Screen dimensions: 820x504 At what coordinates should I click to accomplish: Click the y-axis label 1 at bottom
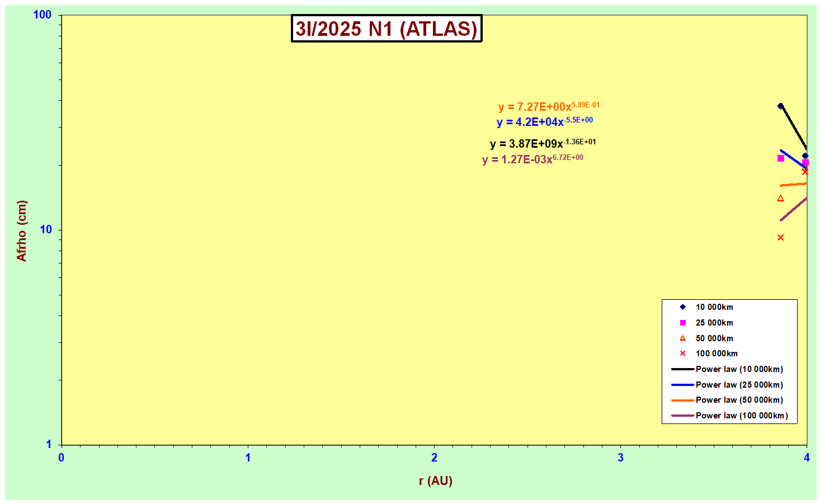click(49, 444)
